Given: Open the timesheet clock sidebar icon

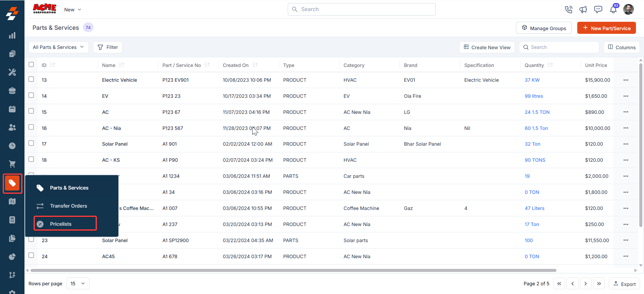Looking at the screenshot, I should [x=12, y=146].
